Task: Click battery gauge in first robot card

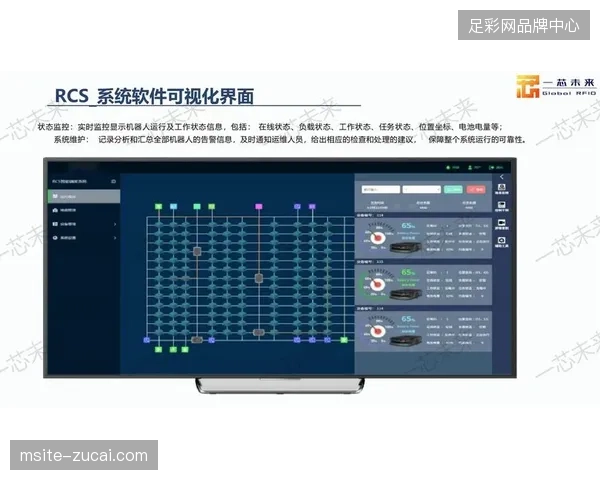Action: (377, 238)
